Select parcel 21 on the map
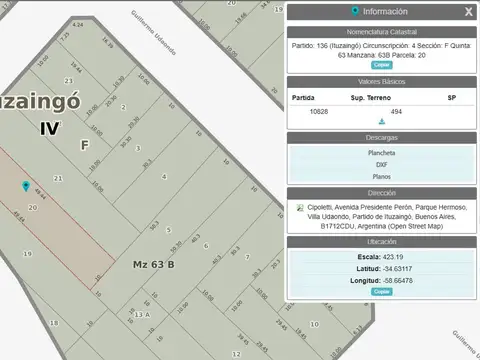480x360 pixels. [x=58, y=178]
